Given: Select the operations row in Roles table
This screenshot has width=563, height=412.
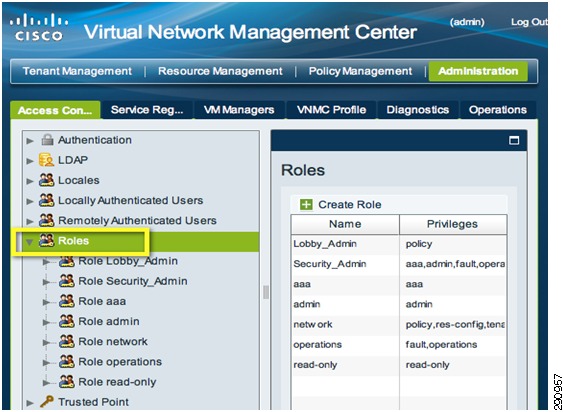Looking at the screenshot, I should 399,345.
